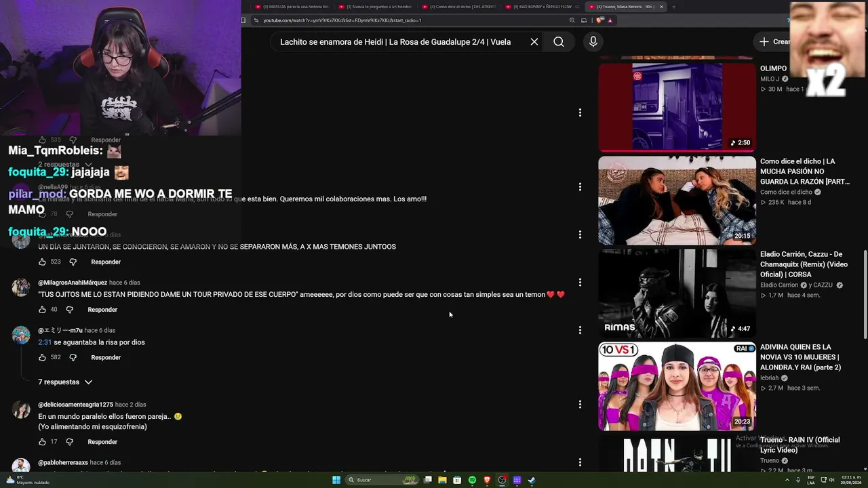Open MilagrosAnahiMárquez's channel avatar
The height and width of the screenshot is (488, 868).
(21, 287)
